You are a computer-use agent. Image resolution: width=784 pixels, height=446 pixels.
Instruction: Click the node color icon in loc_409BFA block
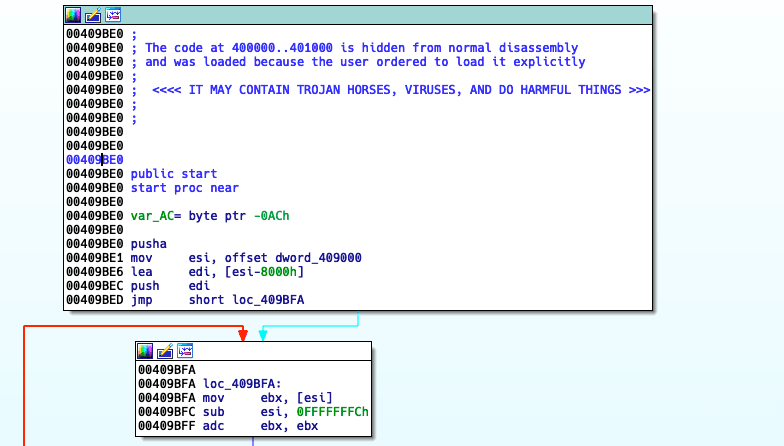pyautogui.click(x=145, y=351)
